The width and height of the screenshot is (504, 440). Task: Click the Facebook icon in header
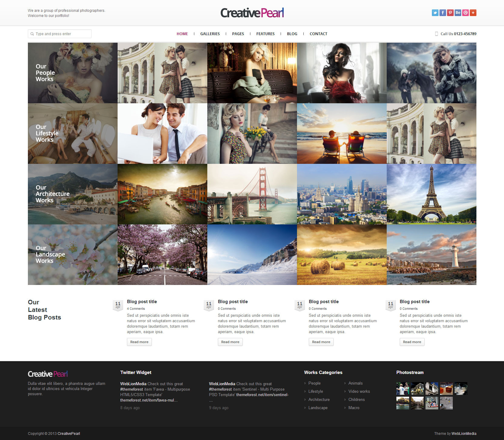click(x=442, y=13)
